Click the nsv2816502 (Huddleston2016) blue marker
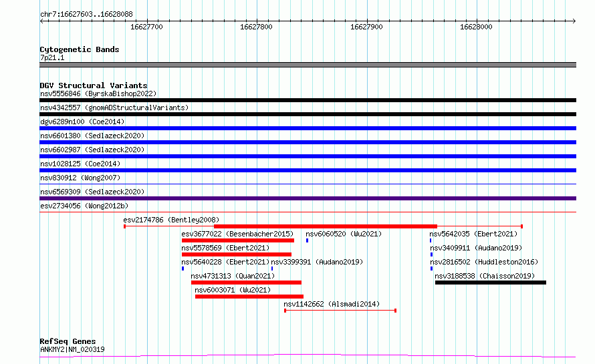Image resolution: width=595 pixels, height=364 pixels. [431, 268]
